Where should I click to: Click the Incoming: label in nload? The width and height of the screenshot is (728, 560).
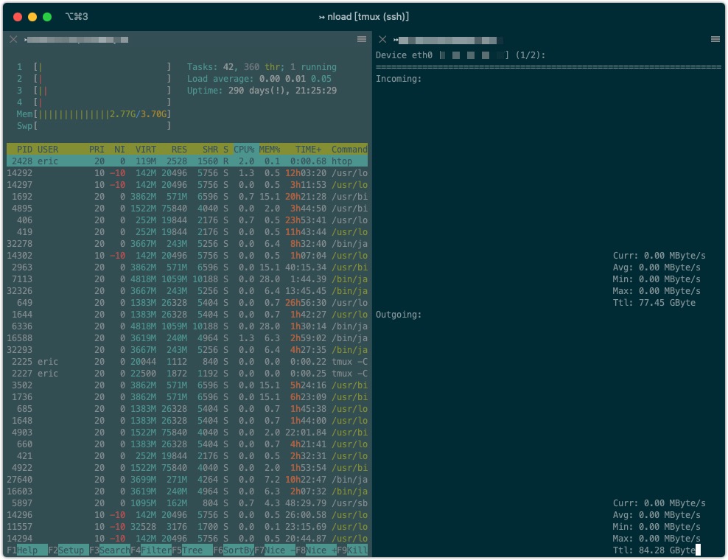click(399, 79)
